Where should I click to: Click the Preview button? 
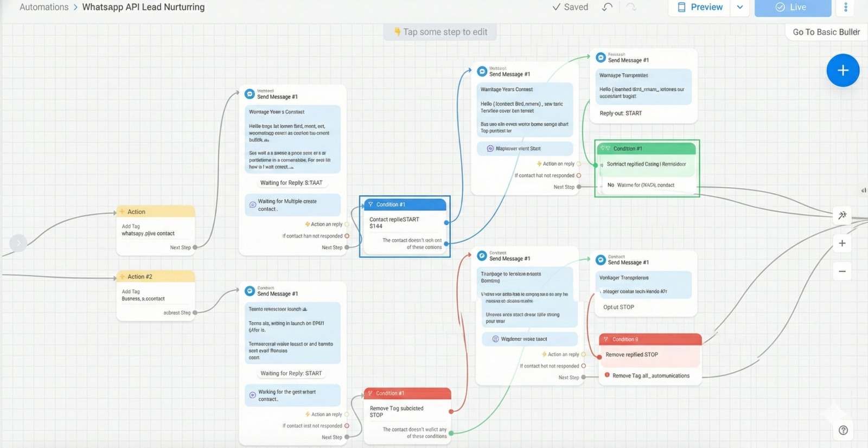[x=700, y=7]
